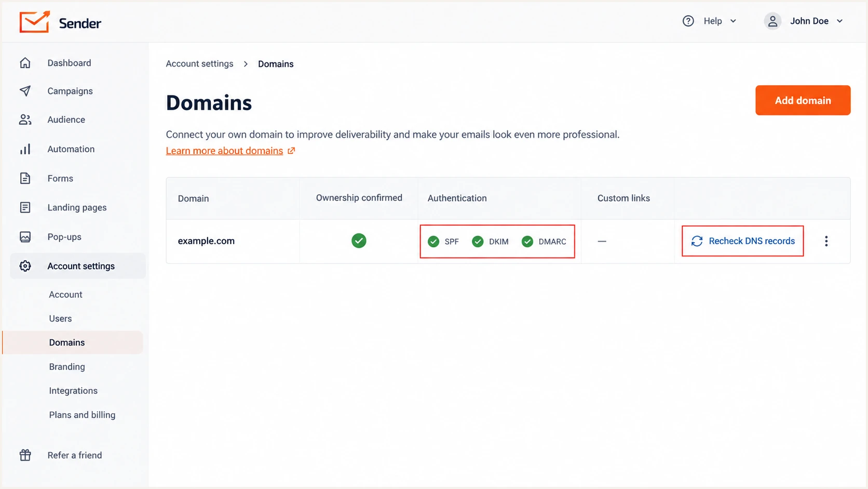Open the Integrations submenu item

coord(73,391)
